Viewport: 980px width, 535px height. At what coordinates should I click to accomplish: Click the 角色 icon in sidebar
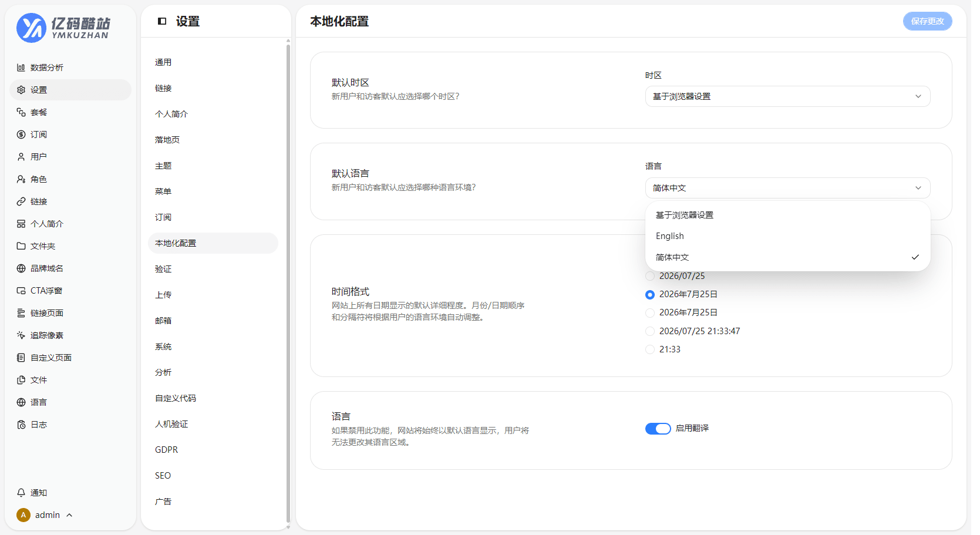(21, 179)
